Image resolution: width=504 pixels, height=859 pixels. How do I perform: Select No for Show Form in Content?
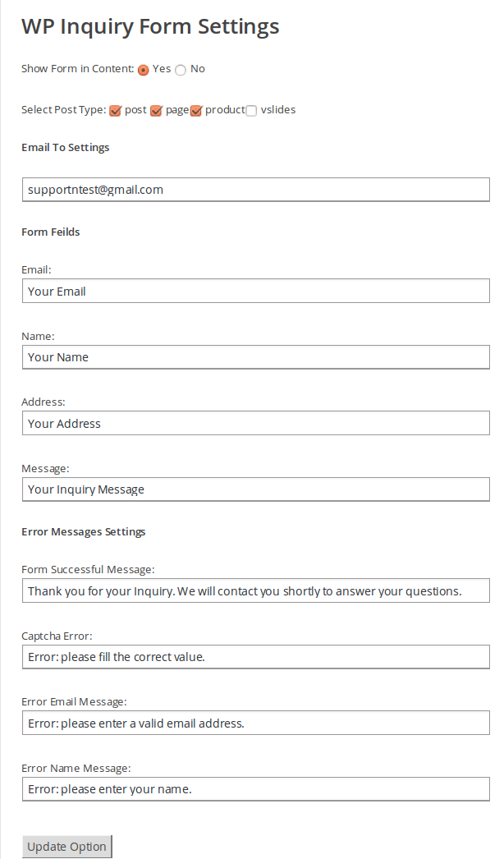181,70
